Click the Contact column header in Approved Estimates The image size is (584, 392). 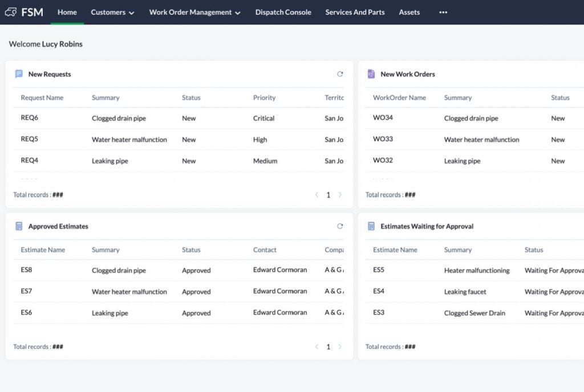pyautogui.click(x=265, y=250)
